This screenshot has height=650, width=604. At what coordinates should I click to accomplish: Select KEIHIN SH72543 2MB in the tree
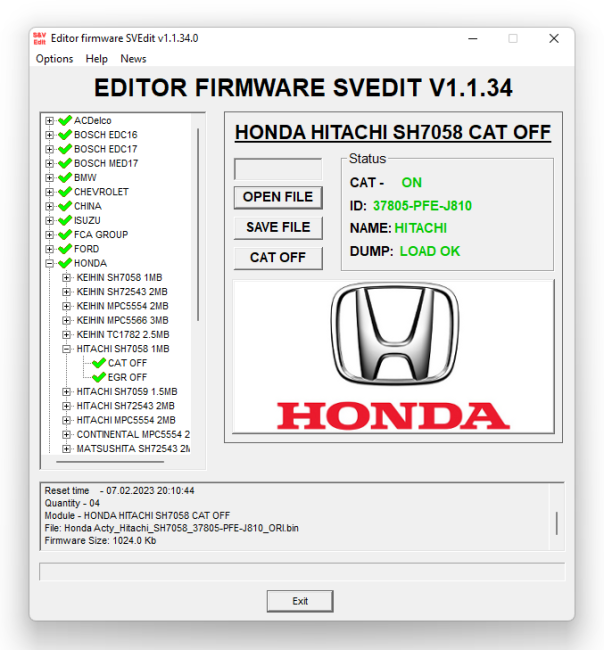(122, 292)
